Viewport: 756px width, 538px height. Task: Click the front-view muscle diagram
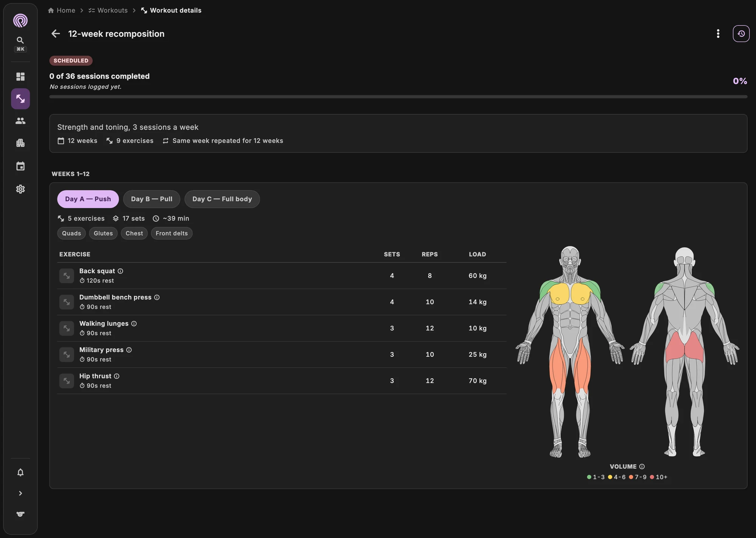coord(570,352)
